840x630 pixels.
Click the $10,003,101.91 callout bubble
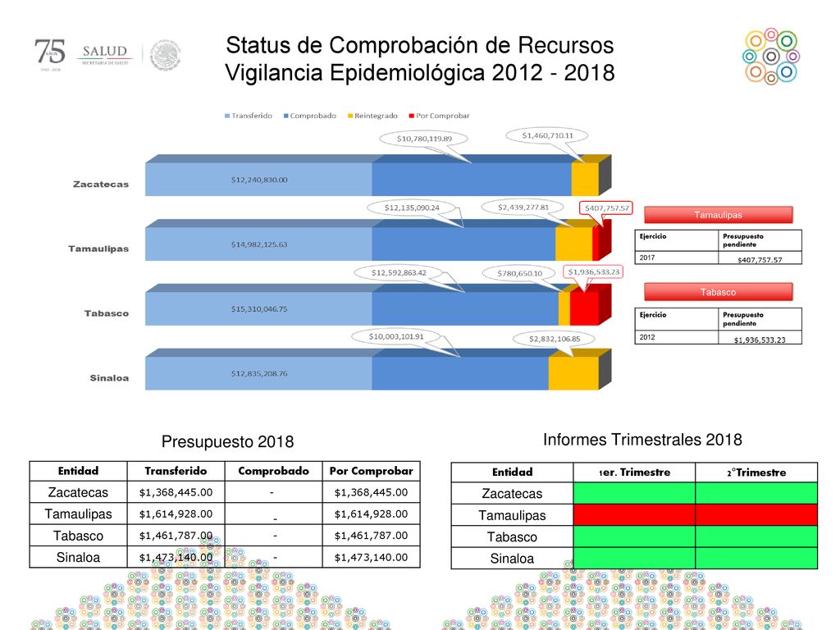click(396, 336)
